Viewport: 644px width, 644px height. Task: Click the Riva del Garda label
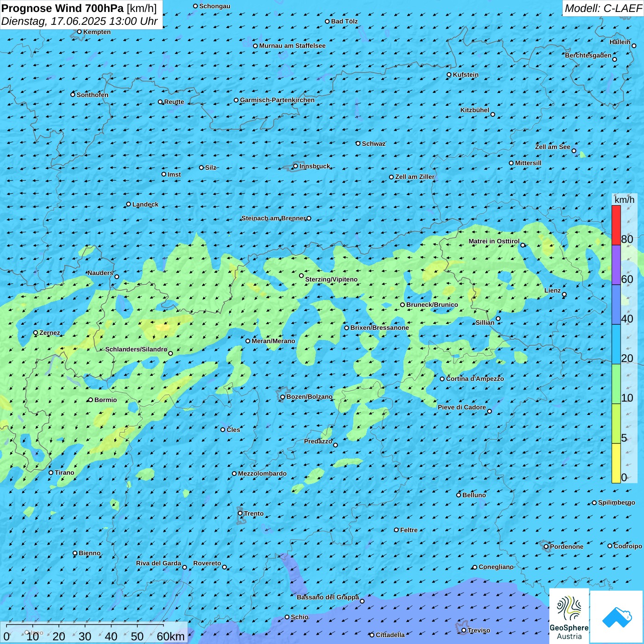click(159, 563)
